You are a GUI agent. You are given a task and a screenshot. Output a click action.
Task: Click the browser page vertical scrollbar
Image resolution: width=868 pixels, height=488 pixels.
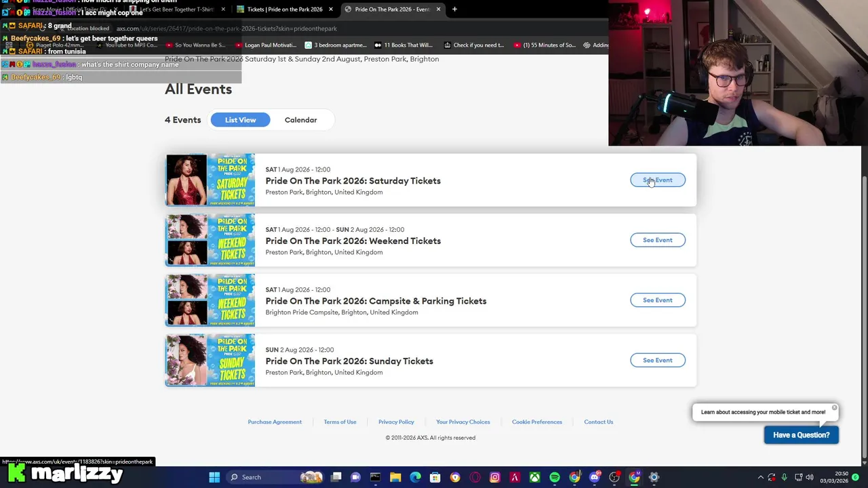(x=864, y=317)
